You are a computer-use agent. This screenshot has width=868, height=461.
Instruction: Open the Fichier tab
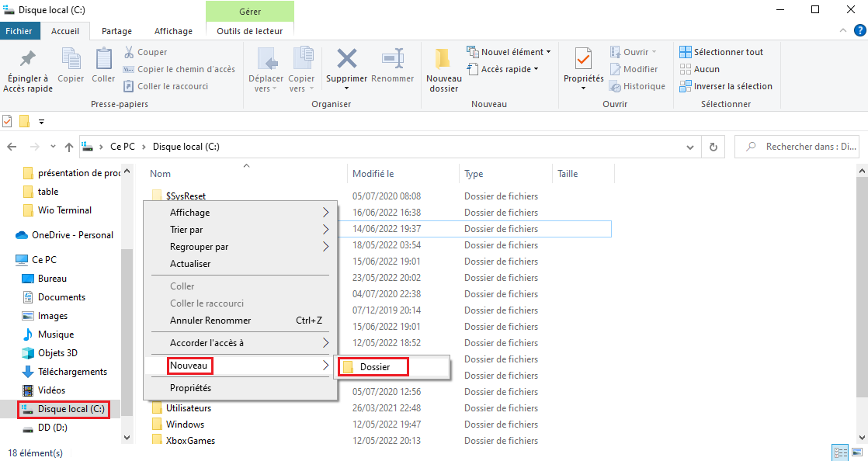[x=19, y=31]
